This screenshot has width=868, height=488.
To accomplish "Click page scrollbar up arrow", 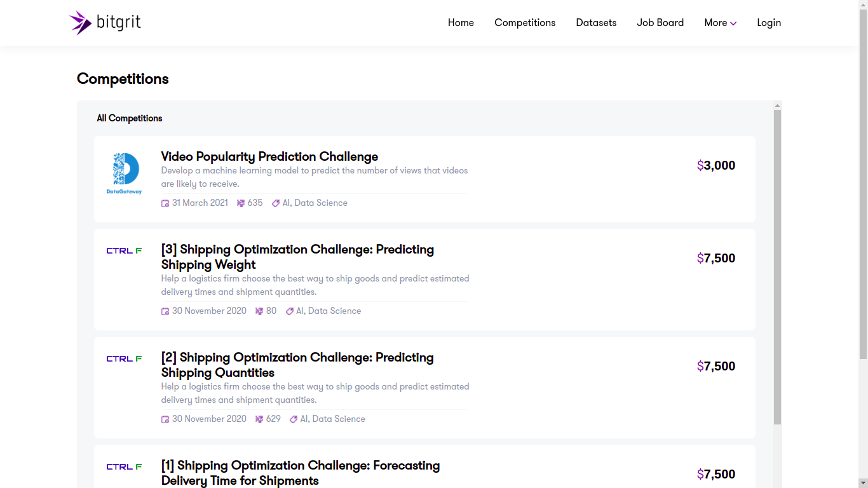I will 863,4.
